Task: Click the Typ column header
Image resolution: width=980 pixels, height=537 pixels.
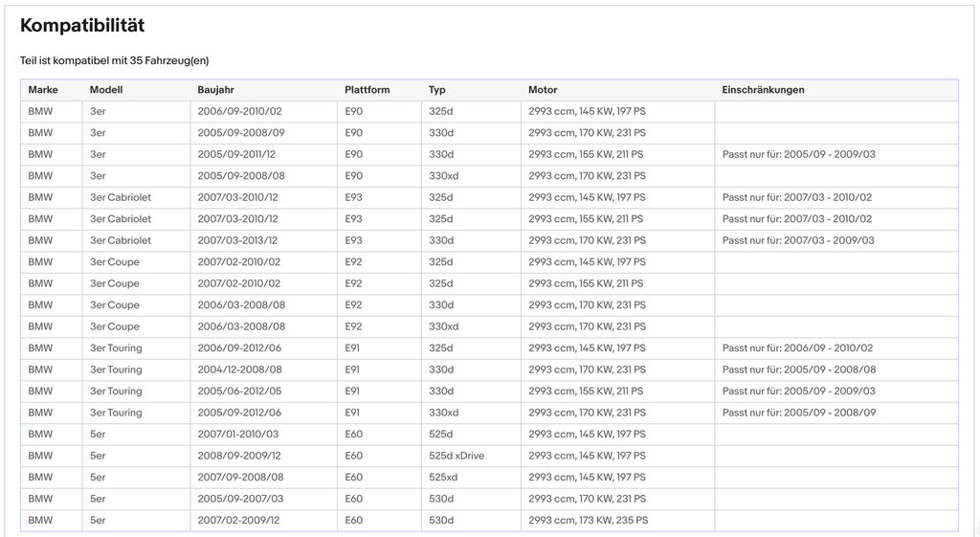Action: tap(436, 90)
